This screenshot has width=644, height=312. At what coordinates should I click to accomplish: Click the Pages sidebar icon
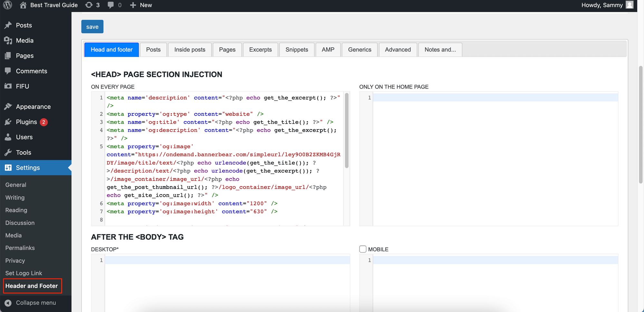coord(8,55)
